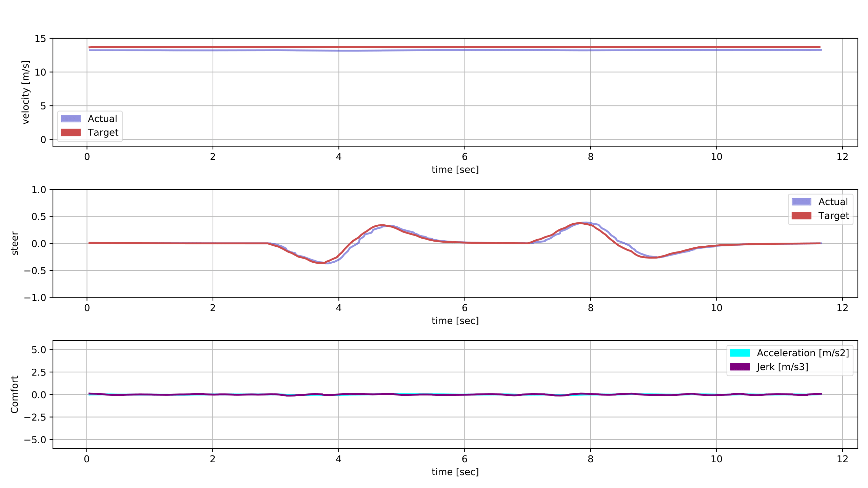The image size is (868, 488).
Task: Click the 'time [sec]' label under velocity plot
Action: [x=455, y=169]
